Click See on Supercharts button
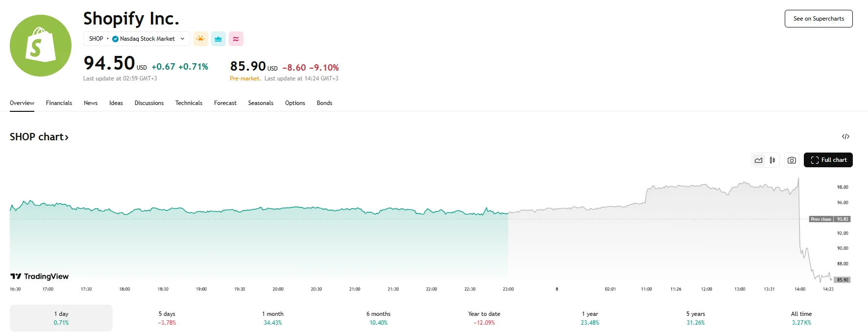 819,19
